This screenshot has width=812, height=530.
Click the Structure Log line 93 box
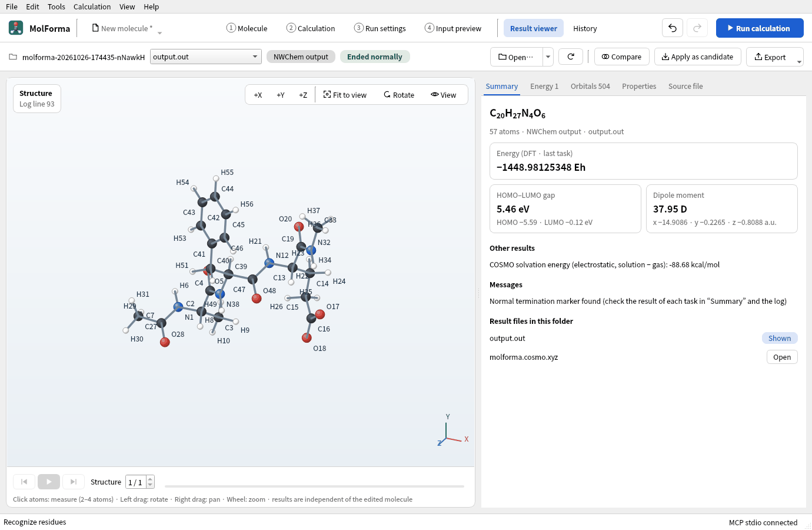click(37, 98)
